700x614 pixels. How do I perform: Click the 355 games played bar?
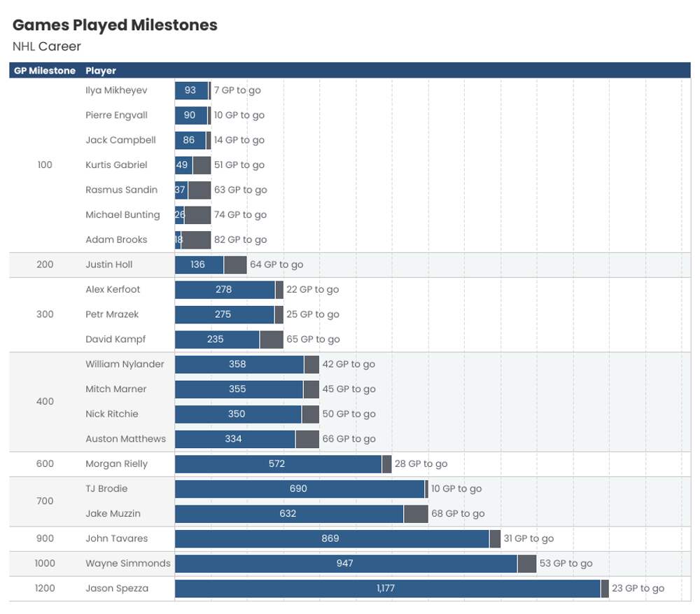pos(239,389)
